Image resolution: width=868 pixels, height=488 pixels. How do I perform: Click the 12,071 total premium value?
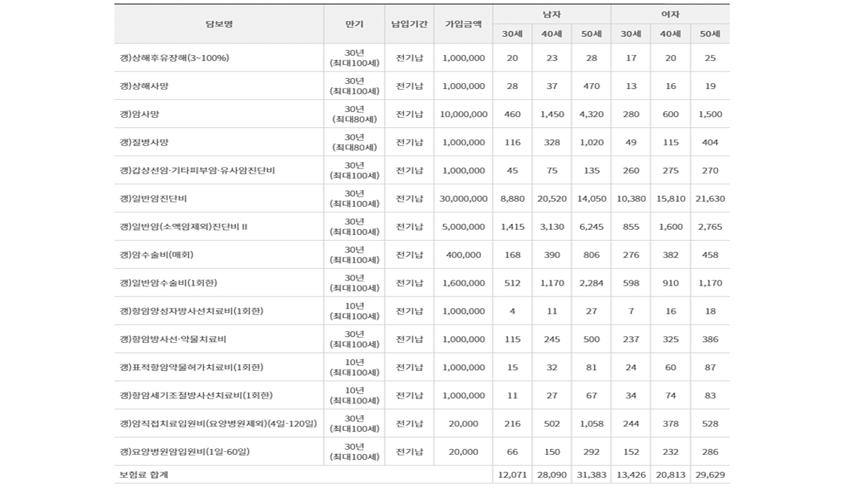tap(512, 474)
